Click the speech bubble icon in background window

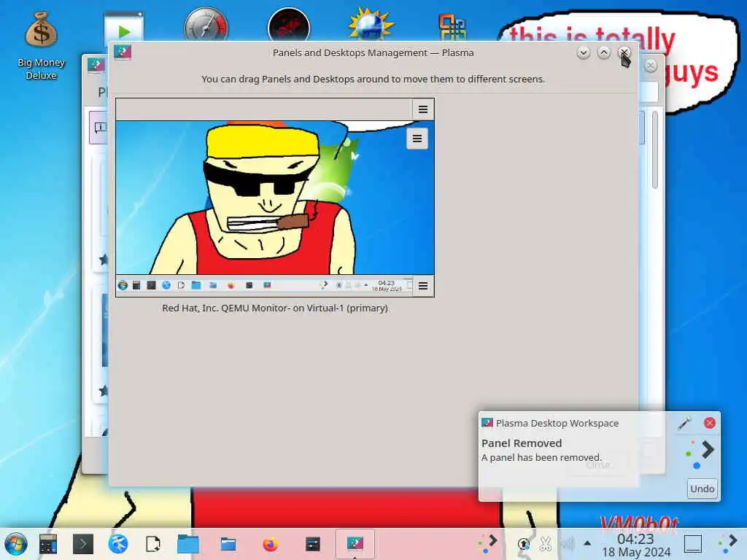(100, 127)
